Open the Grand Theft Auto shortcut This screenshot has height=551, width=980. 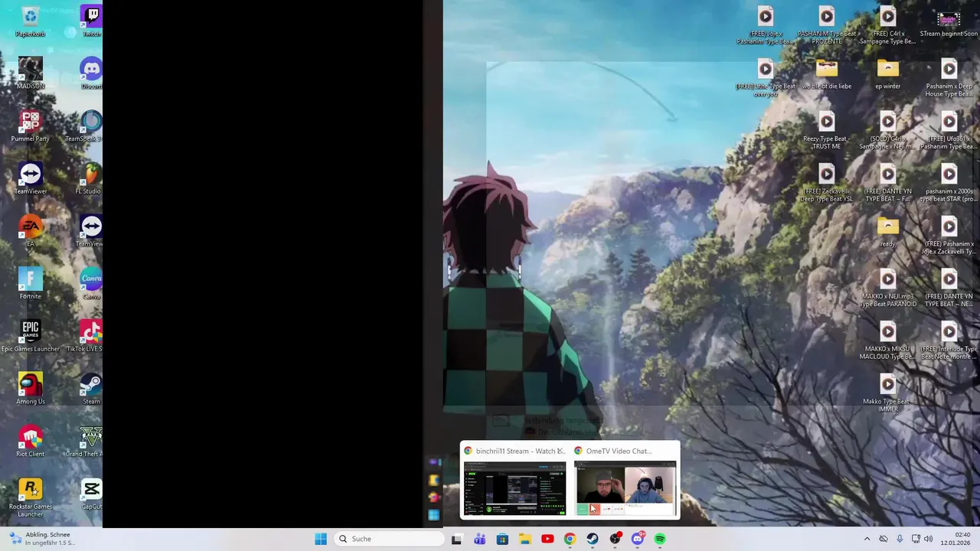click(x=84, y=441)
